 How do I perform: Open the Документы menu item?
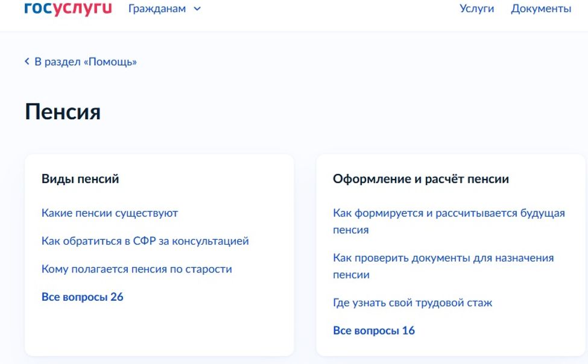[x=542, y=8]
